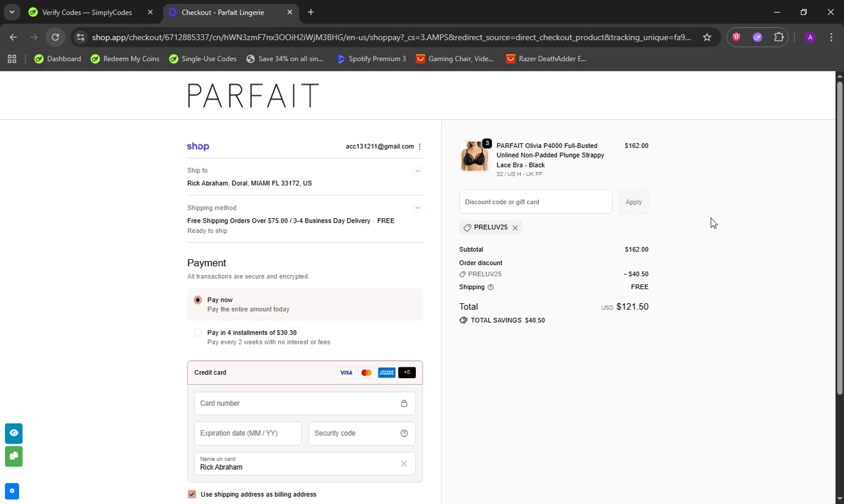Show security code help icon

(x=404, y=433)
